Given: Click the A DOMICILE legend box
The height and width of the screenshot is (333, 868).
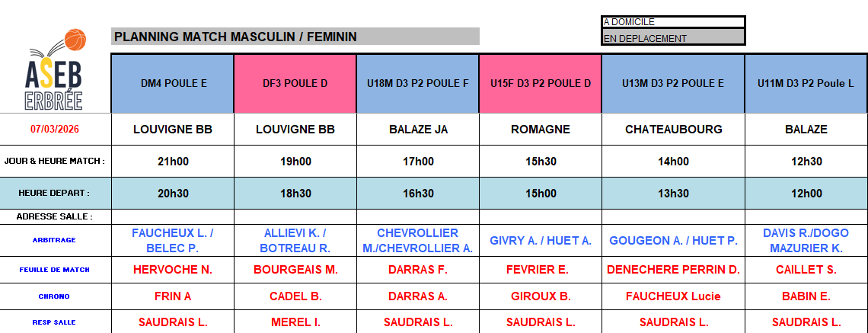Looking at the screenshot, I should click(673, 22).
